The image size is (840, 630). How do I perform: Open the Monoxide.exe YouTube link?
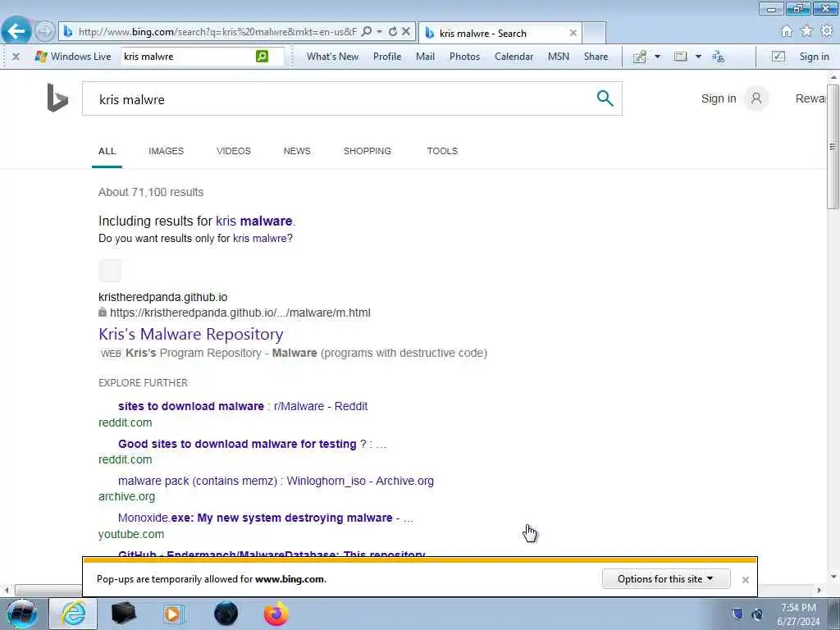click(266, 518)
